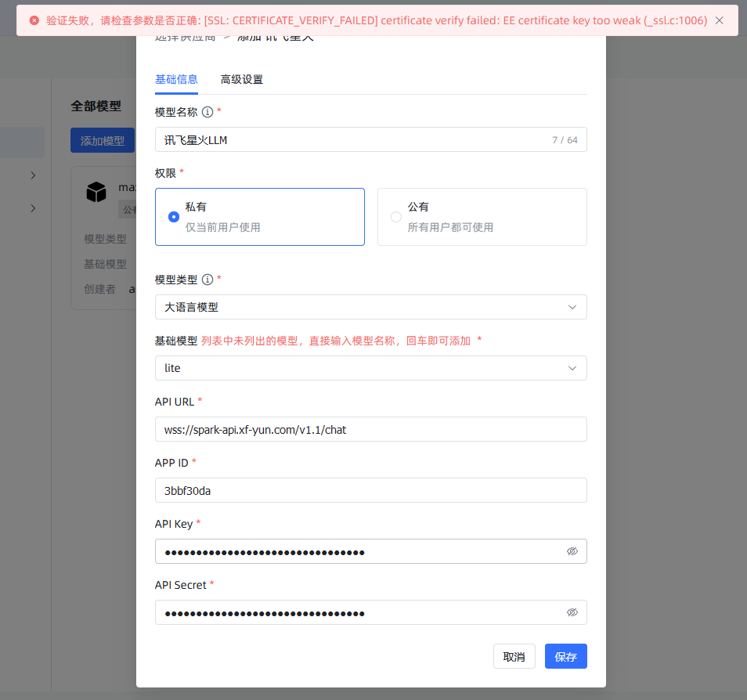This screenshot has height=700, width=747.
Task: Click the 取消 cancel button
Action: (x=514, y=657)
